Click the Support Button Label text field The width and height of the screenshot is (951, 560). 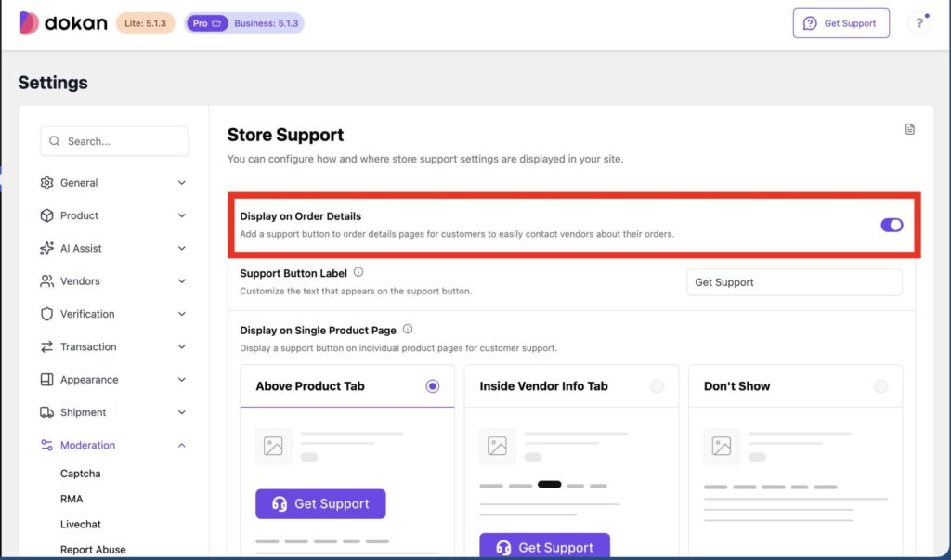coord(794,282)
